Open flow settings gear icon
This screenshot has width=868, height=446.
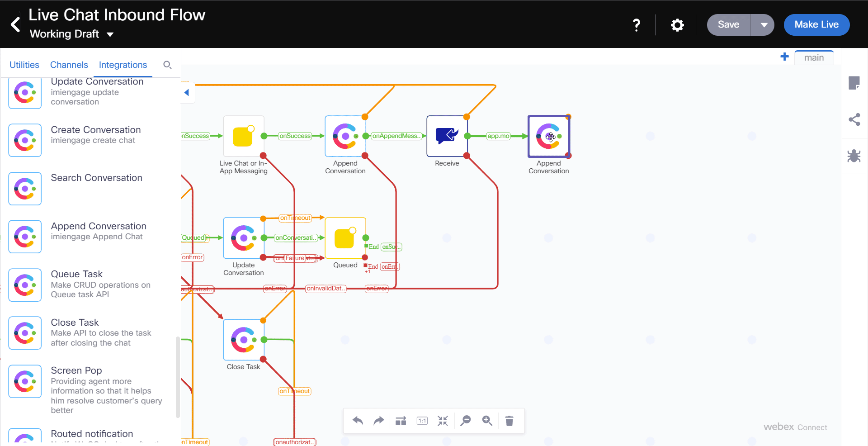tap(677, 25)
